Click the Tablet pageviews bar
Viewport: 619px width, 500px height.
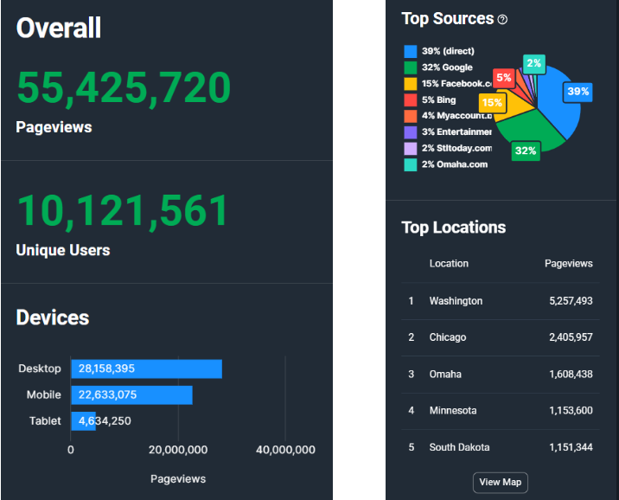(83, 421)
